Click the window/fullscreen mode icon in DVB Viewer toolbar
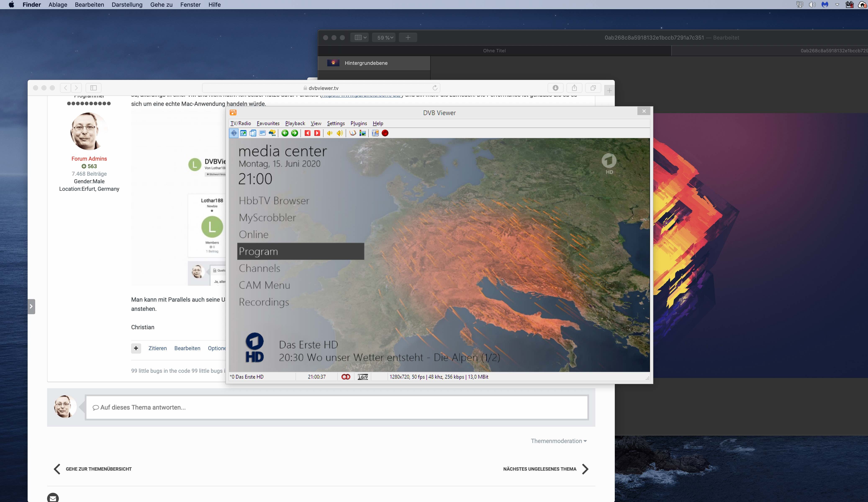This screenshot has width=868, height=502. click(244, 133)
